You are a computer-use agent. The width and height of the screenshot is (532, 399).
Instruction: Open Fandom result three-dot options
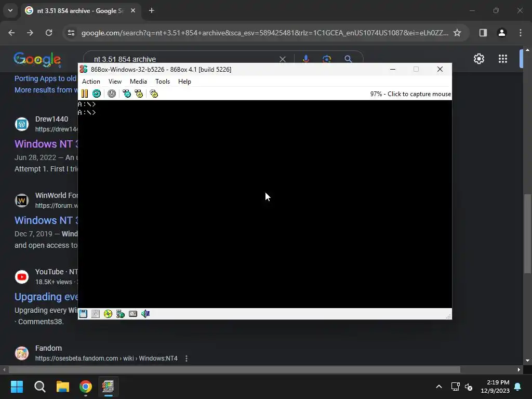[x=187, y=358]
